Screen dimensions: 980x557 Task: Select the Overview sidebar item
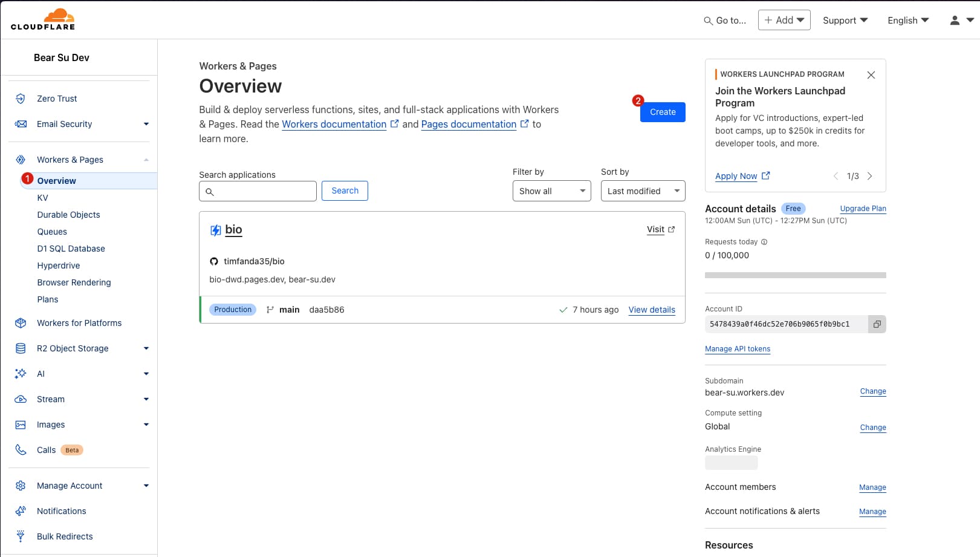pos(88,181)
